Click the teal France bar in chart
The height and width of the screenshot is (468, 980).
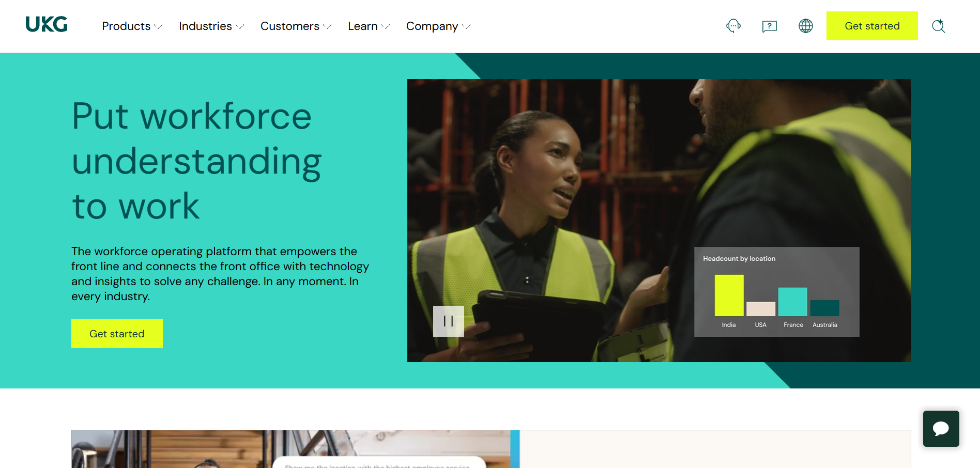tap(793, 302)
